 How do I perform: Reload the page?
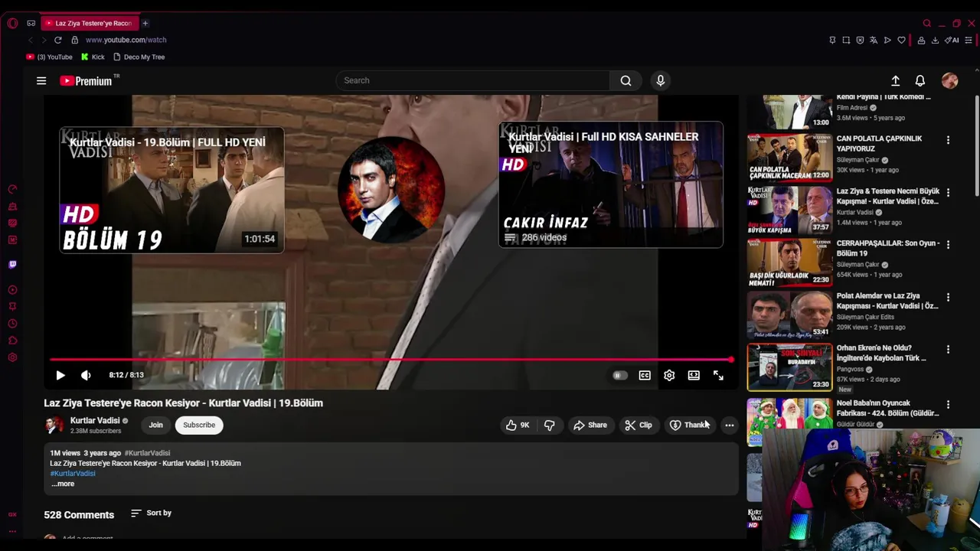tap(57, 40)
